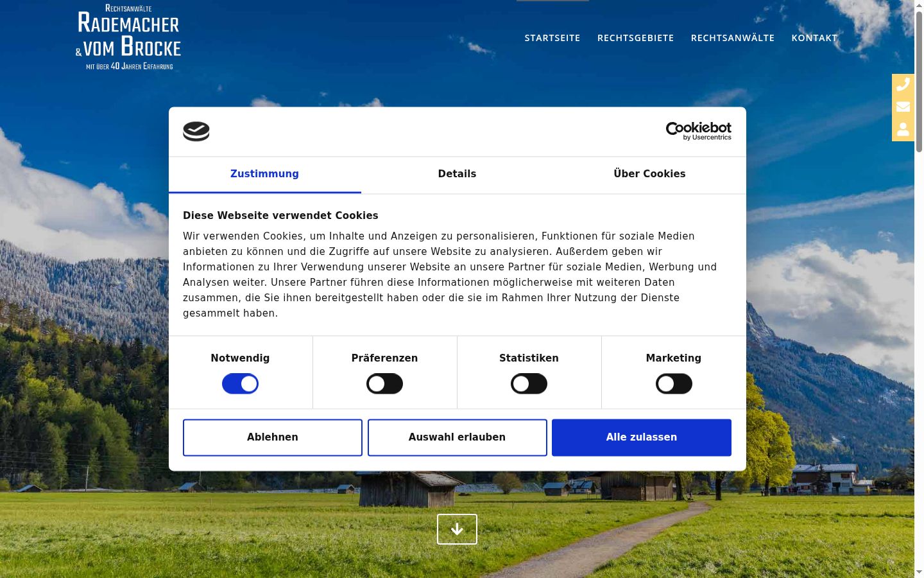This screenshot has height=578, width=924.
Task: Toggle the Notwendig cookie switch
Action: (x=240, y=384)
